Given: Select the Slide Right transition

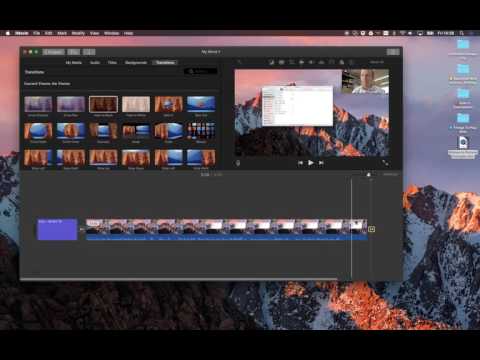Looking at the screenshot, I should pos(201,157).
